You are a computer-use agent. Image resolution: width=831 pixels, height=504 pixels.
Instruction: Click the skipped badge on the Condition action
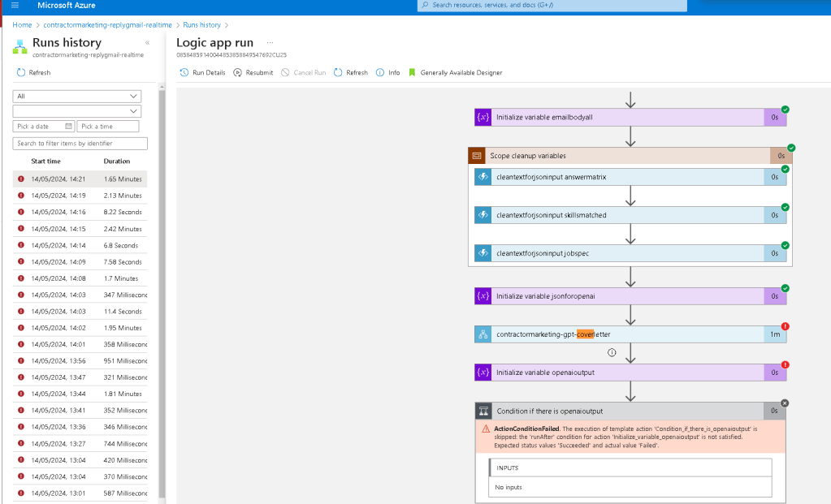785,403
